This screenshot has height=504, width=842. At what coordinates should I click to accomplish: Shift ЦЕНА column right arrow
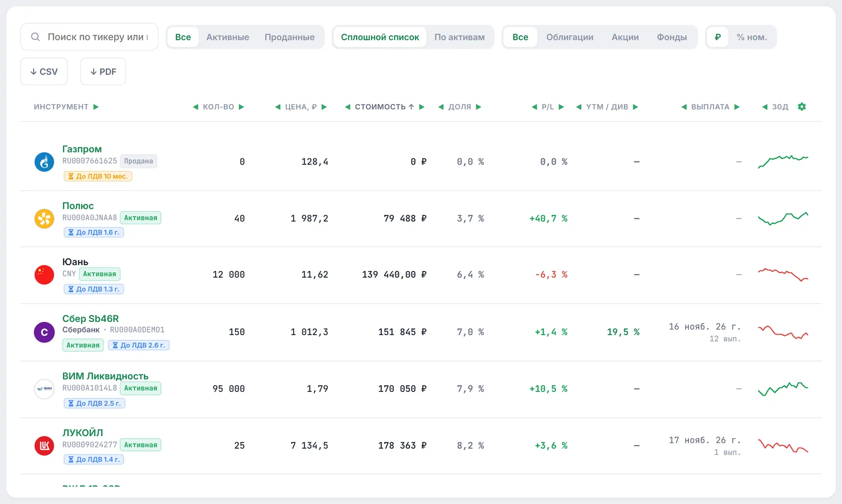coord(324,107)
